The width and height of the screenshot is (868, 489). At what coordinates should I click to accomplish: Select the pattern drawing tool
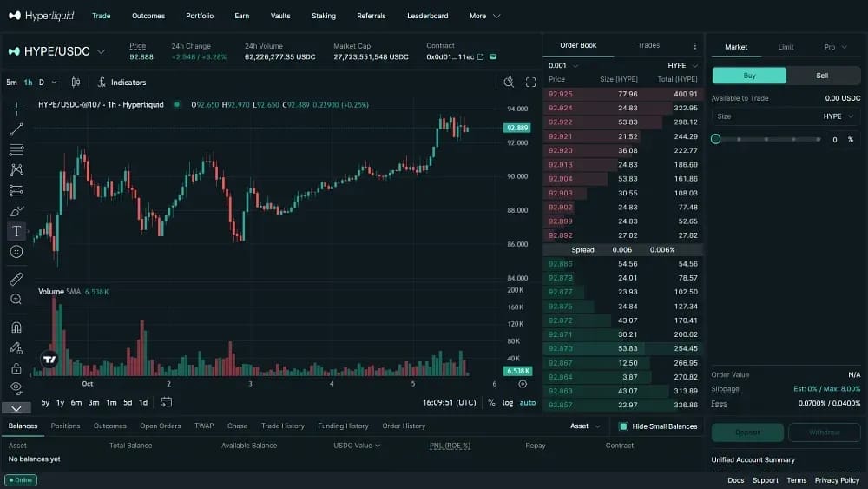pyautogui.click(x=16, y=170)
